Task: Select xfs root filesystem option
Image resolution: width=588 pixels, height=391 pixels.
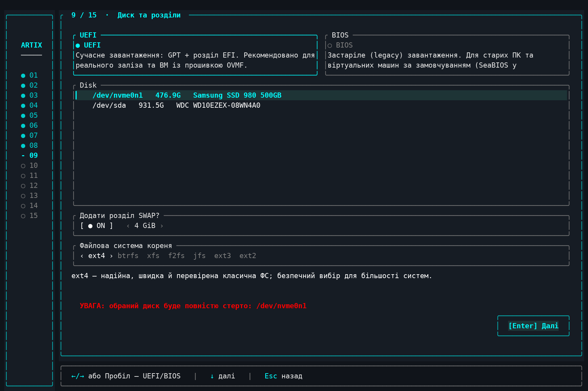Action: click(153, 256)
